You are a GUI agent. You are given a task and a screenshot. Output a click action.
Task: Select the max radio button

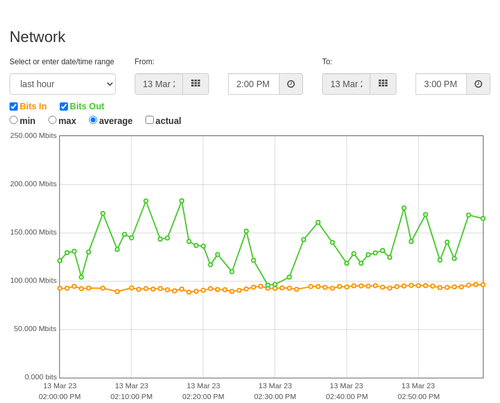[52, 120]
